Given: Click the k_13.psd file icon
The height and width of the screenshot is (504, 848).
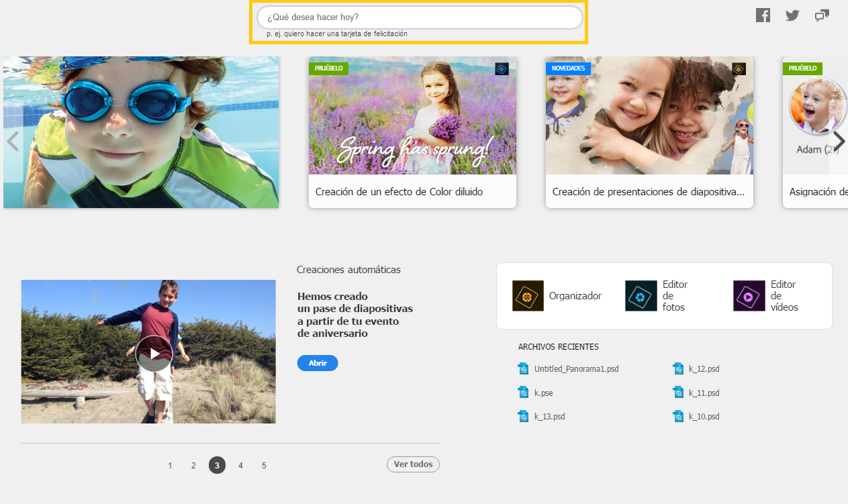Looking at the screenshot, I should [524, 416].
